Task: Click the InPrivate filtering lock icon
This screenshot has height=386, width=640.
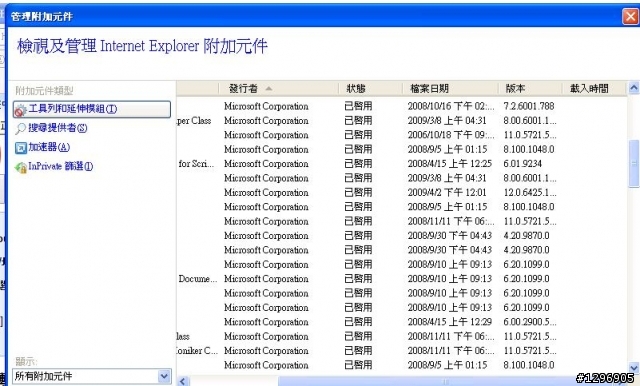Action: point(20,167)
